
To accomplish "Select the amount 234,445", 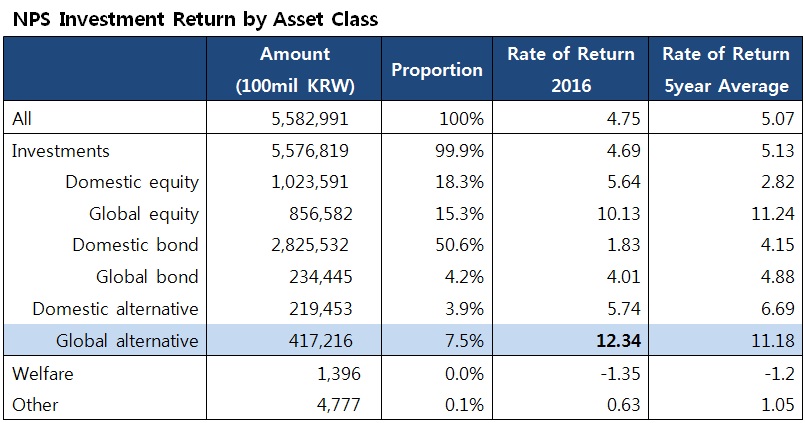I will pos(321,277).
